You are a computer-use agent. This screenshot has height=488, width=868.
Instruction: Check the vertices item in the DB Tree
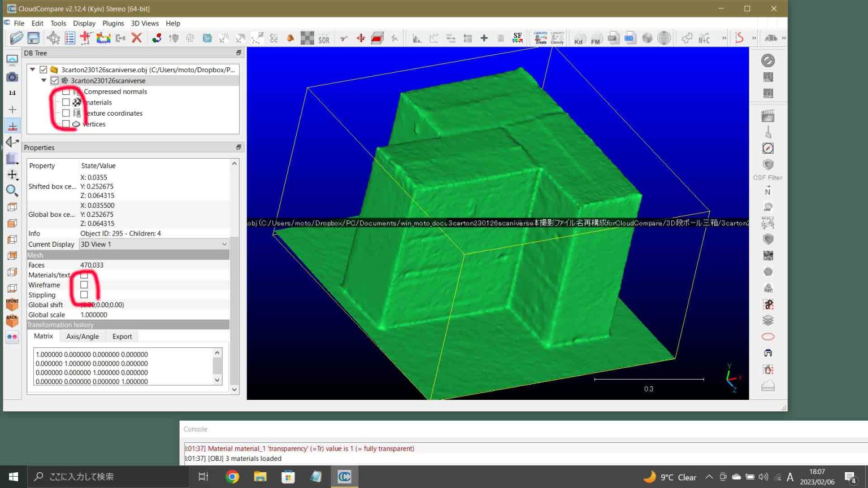point(66,124)
